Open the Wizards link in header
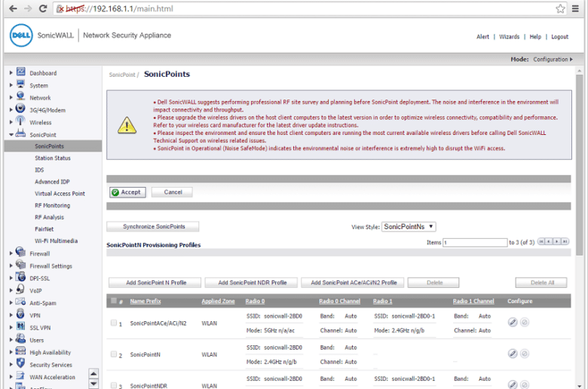 (x=509, y=37)
